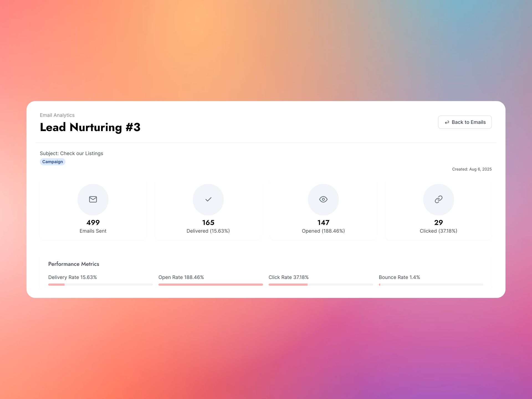The image size is (532, 399).
Task: Click the Email Analytics breadcrumb text
Action: tap(57, 115)
